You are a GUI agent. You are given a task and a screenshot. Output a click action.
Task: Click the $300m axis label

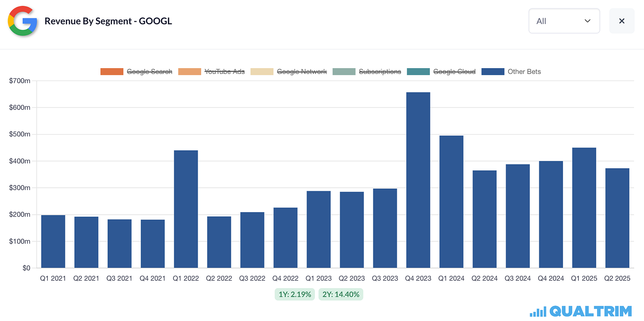coord(19,188)
